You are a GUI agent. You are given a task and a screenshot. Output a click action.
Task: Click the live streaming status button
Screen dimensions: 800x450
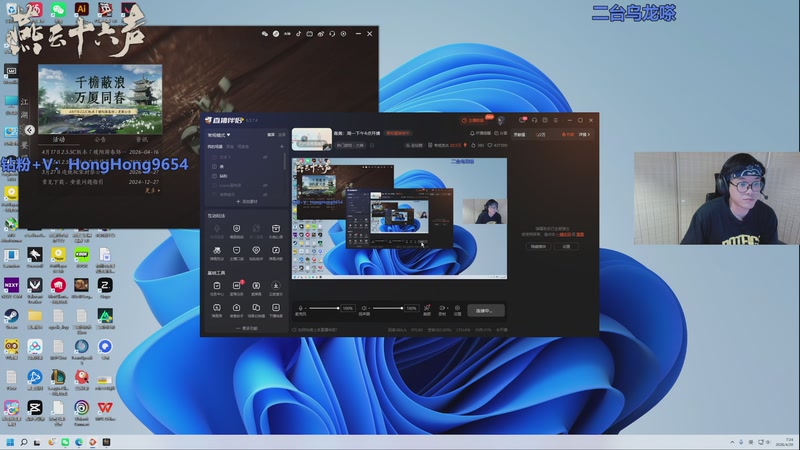485,310
